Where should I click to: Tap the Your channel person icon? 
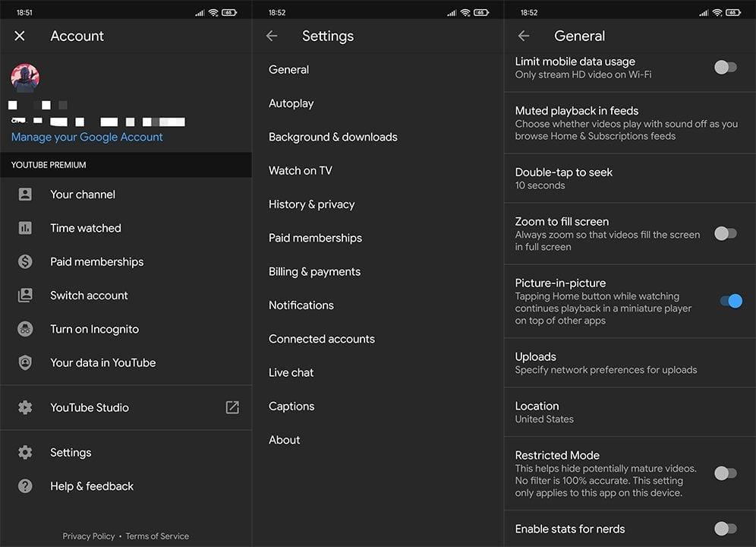25,194
